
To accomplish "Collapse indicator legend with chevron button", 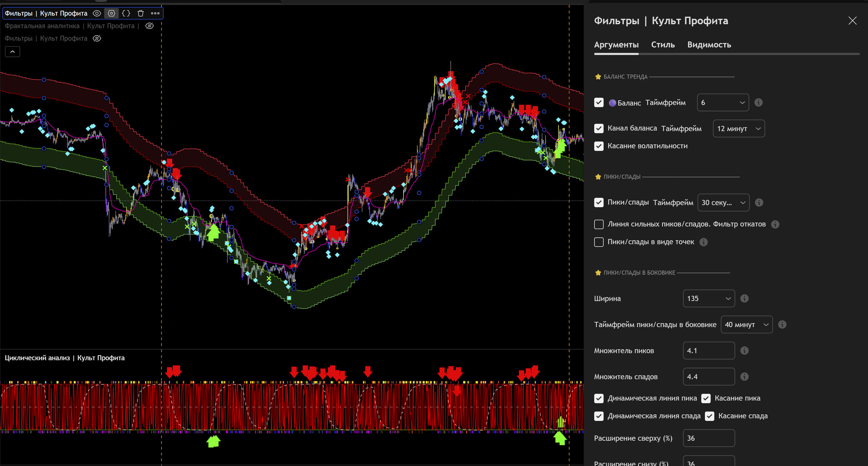I will [x=12, y=52].
